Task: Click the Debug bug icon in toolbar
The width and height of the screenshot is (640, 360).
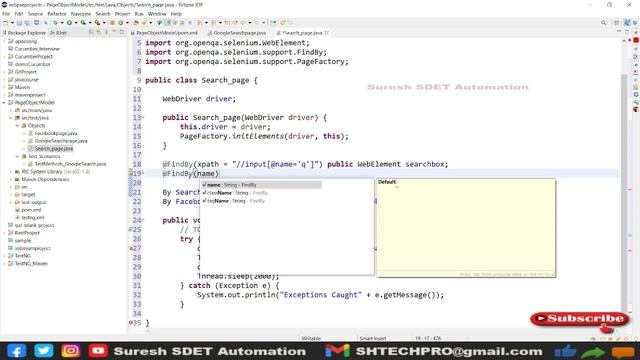Action: [x=56, y=23]
